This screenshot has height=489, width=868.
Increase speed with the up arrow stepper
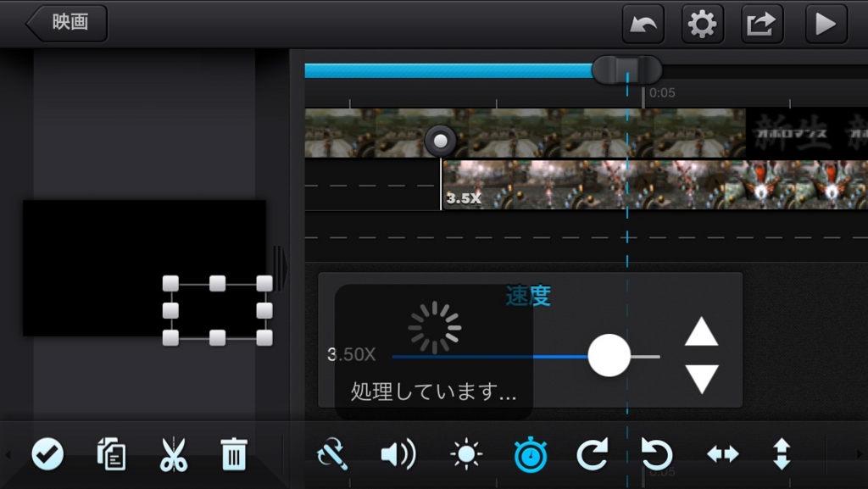(702, 331)
